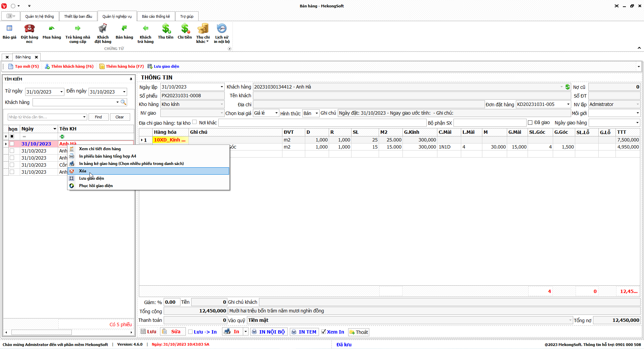Image resolution: width=644 pixels, height=349 pixels.
Task: Open the Từ ngày date picker dropdown
Action: click(x=61, y=92)
